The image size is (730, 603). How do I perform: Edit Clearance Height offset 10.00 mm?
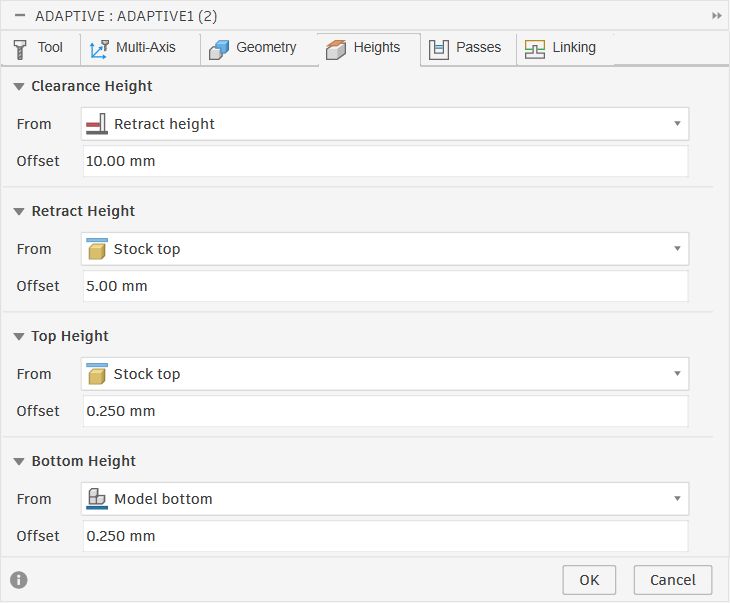pos(385,161)
